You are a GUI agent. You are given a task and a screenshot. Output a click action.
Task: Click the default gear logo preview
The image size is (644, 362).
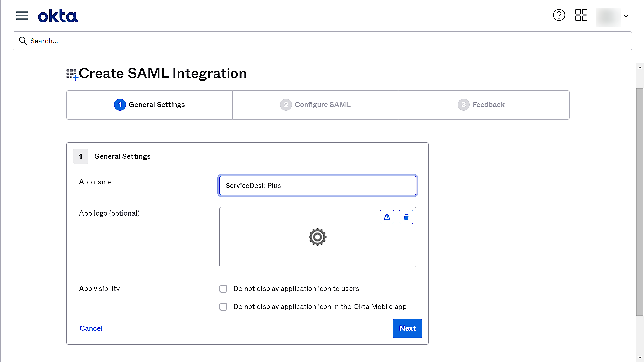click(x=317, y=237)
